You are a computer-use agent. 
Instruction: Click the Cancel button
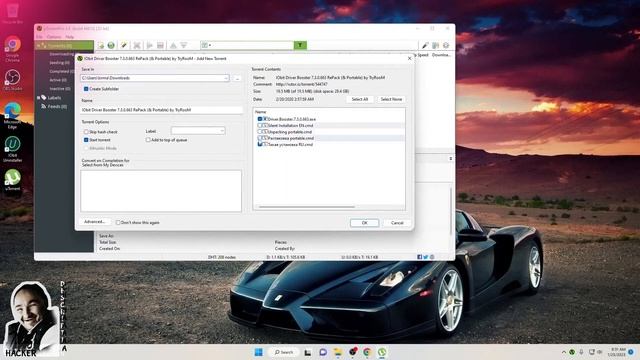(x=397, y=223)
